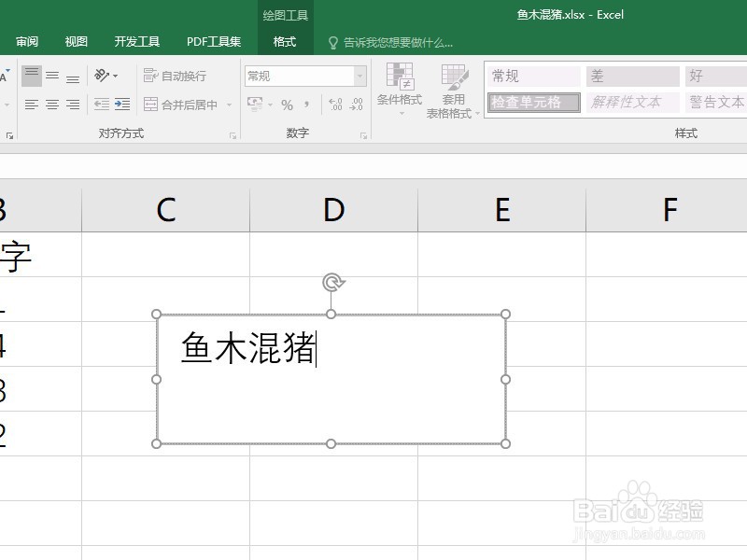
Task: Click the Tell Me search field
Action: [x=398, y=43]
